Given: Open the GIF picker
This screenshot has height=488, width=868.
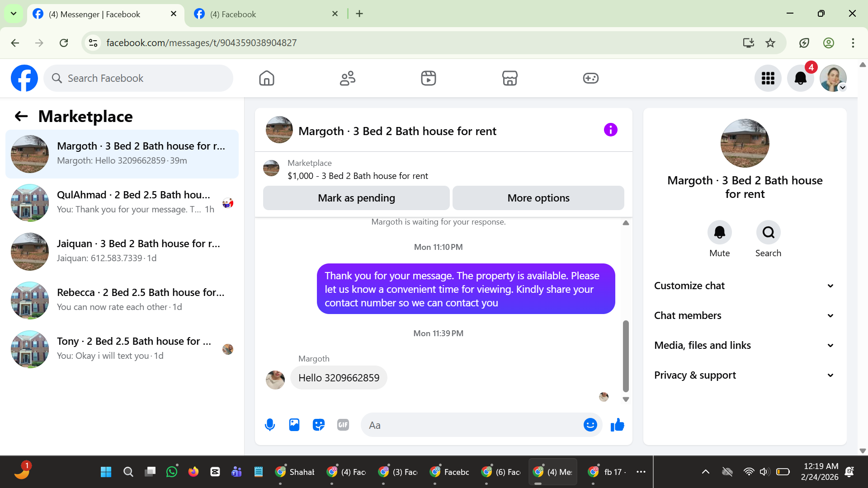Looking at the screenshot, I should (343, 425).
